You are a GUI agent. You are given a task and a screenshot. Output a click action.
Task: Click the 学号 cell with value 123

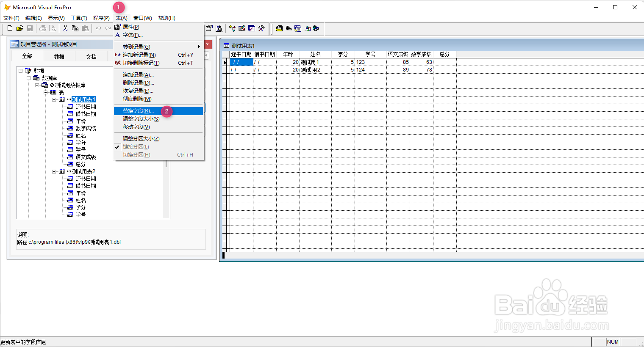370,62
